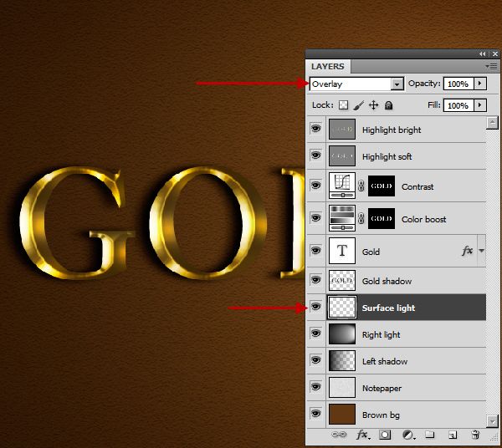502x448 pixels.
Task: Click the Curves adjustment icon on Contrast layer
Action: (342, 186)
